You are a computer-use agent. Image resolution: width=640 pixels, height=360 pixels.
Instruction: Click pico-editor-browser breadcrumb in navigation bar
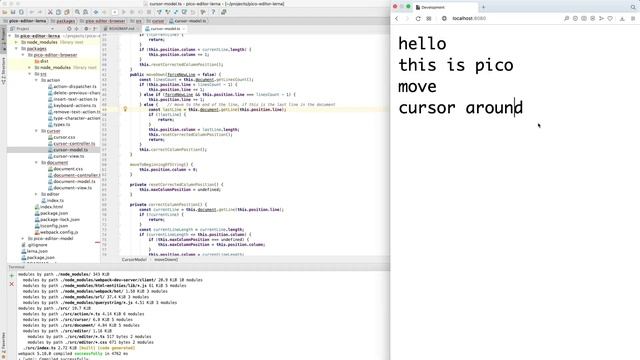pyautogui.click(x=102, y=21)
